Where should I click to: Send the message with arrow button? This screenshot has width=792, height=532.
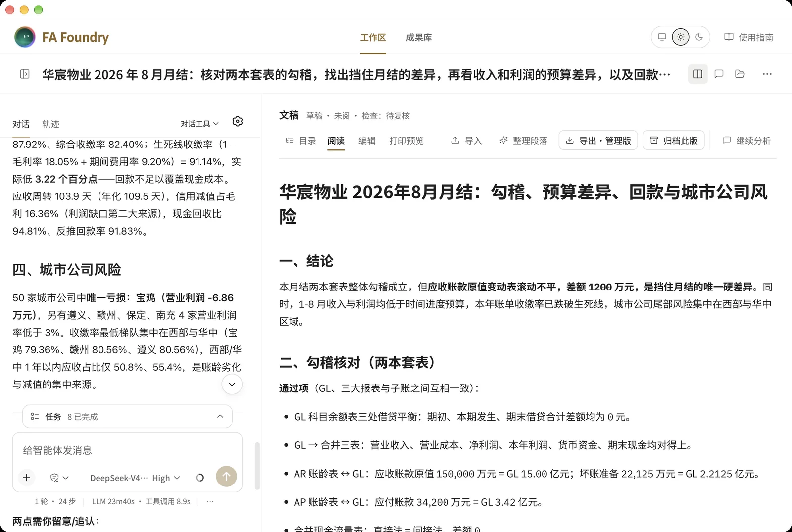[x=226, y=477]
